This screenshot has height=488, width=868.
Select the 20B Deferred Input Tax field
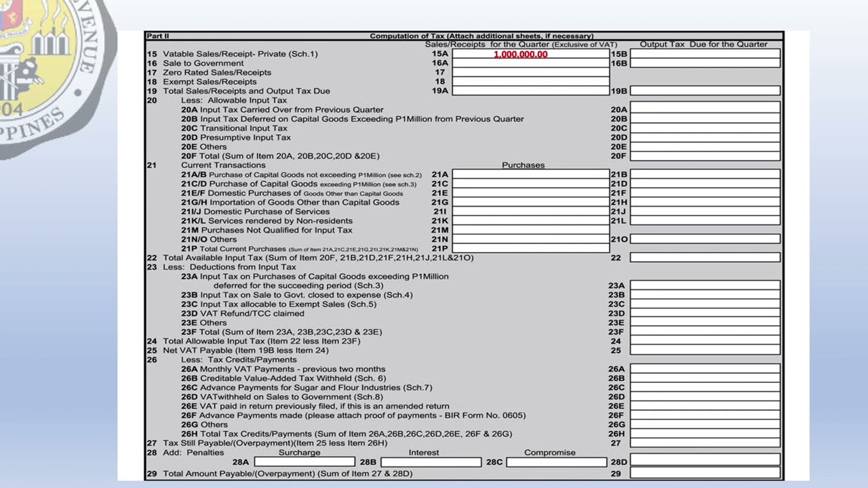705,119
